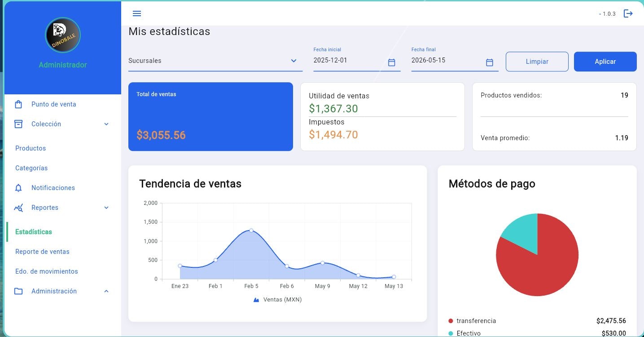Viewport: 644px width, 337px height.
Task: Open the Categorías page
Action: [x=31, y=168]
